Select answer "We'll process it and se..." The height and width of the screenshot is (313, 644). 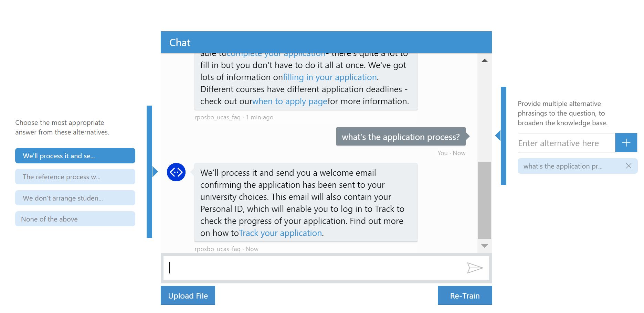[75, 156]
